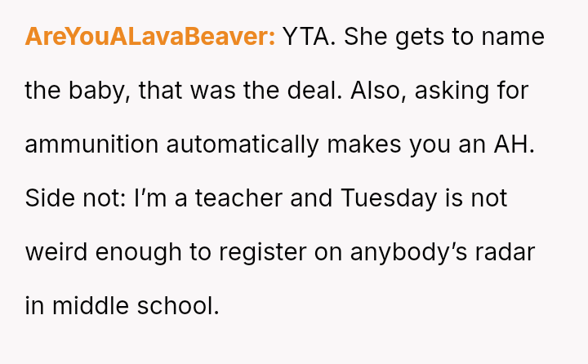
Task: Click on the word "baby"
Action: click(x=100, y=92)
